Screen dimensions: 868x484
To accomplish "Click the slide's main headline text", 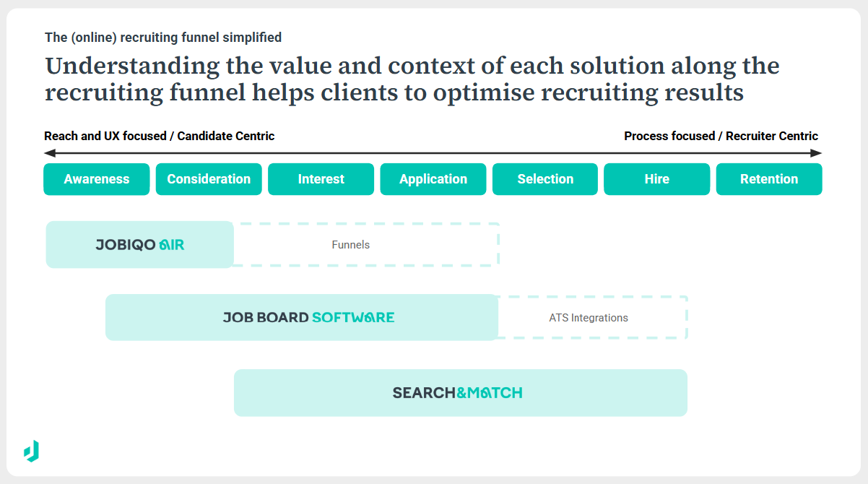I will [412, 79].
